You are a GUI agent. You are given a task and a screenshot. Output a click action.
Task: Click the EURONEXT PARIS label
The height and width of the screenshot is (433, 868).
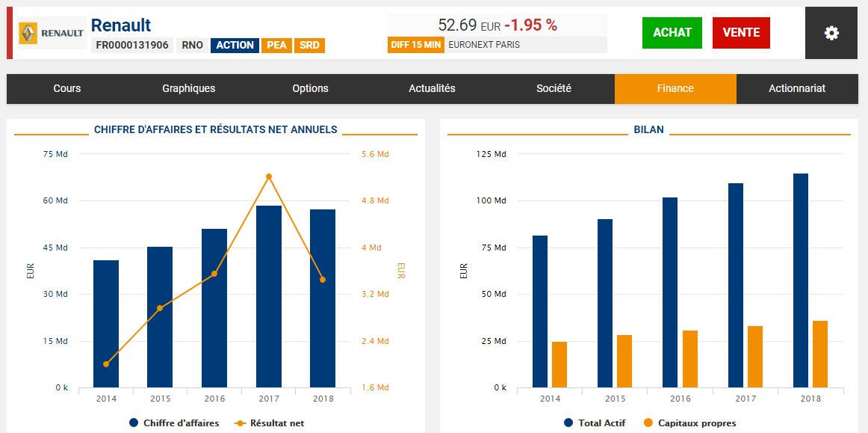484,45
